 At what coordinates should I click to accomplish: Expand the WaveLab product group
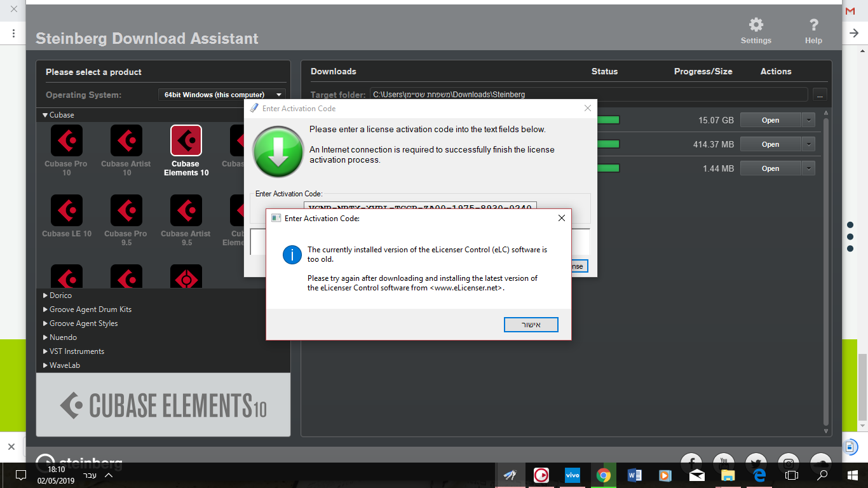[45, 365]
